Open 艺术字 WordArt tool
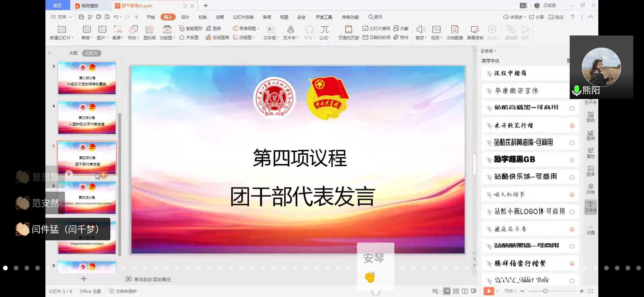This screenshot has height=297, width=644. pyautogui.click(x=291, y=32)
